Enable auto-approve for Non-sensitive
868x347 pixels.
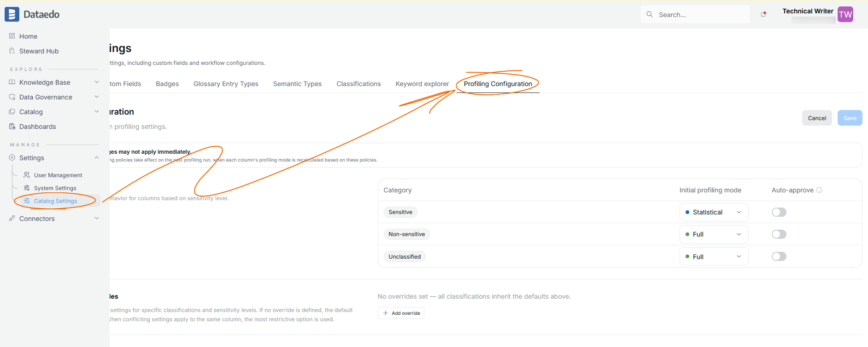(x=779, y=234)
